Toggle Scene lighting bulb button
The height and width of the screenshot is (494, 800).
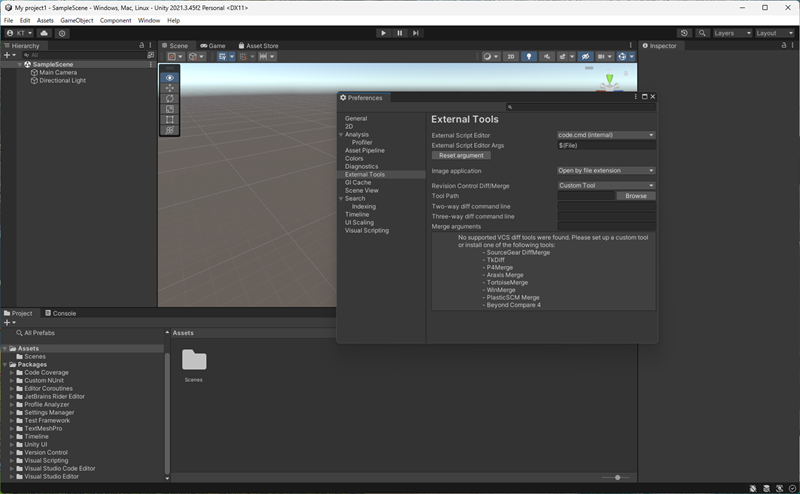coord(529,57)
